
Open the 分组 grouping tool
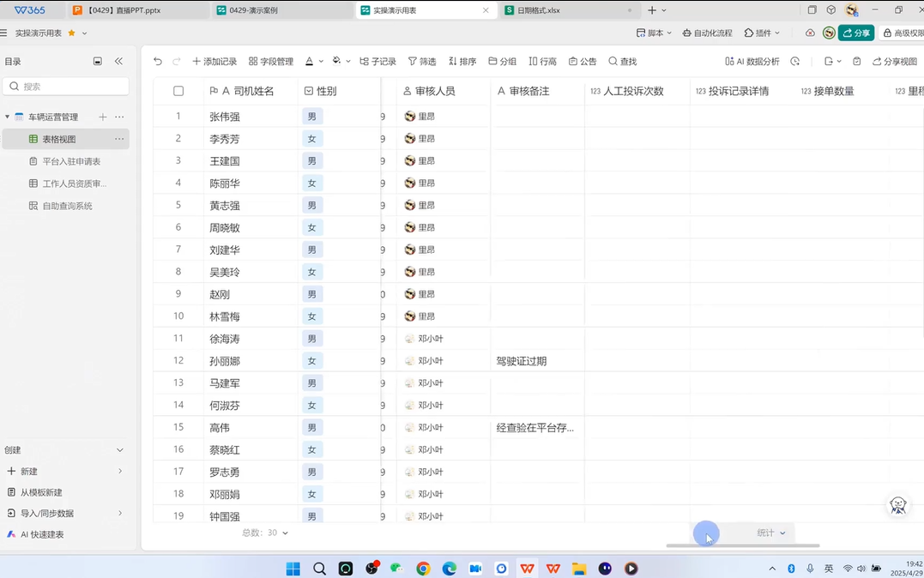[x=503, y=62]
